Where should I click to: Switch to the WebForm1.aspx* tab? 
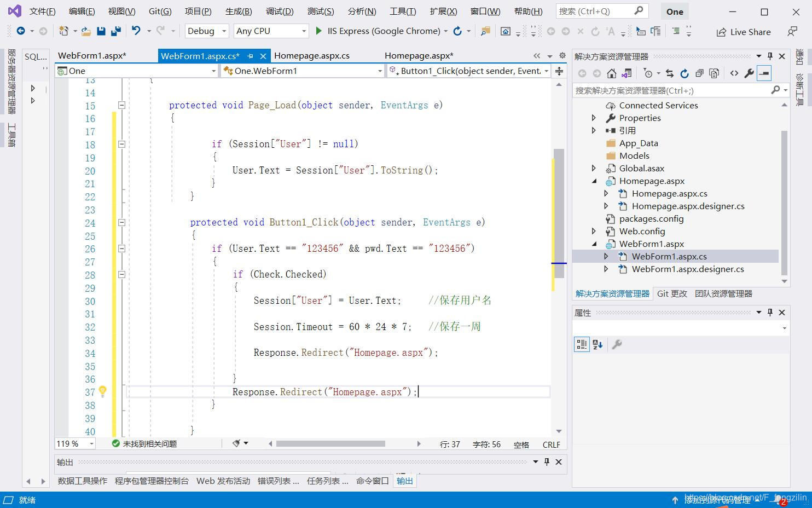92,56
